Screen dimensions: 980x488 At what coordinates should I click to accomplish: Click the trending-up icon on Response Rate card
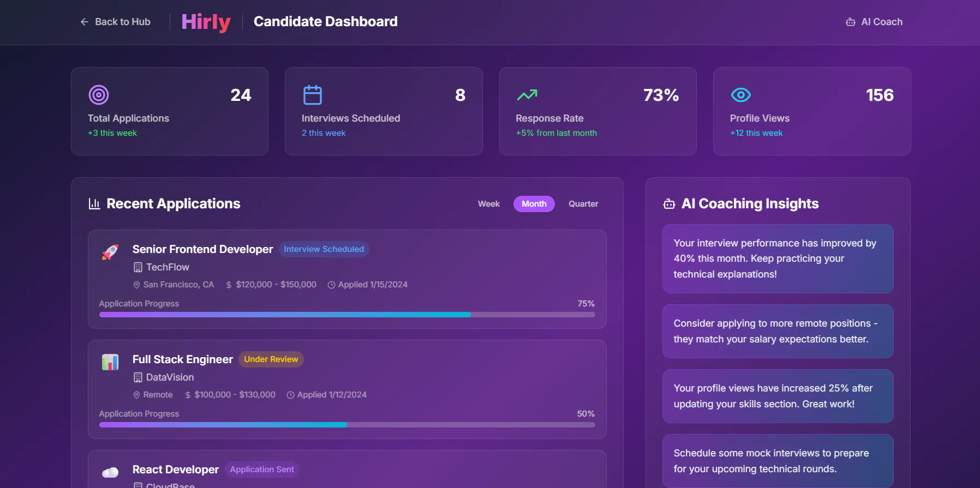pos(527,95)
